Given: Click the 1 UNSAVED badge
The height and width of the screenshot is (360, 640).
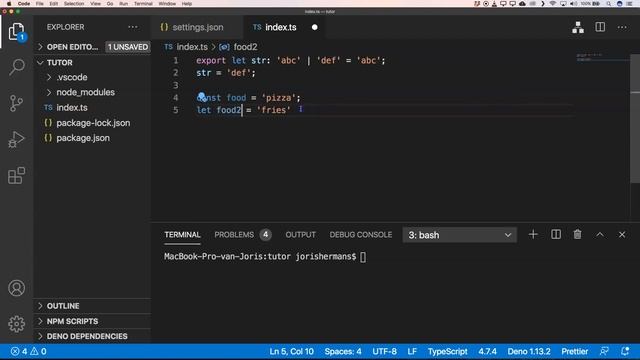Looking at the screenshot, I should pos(128,47).
